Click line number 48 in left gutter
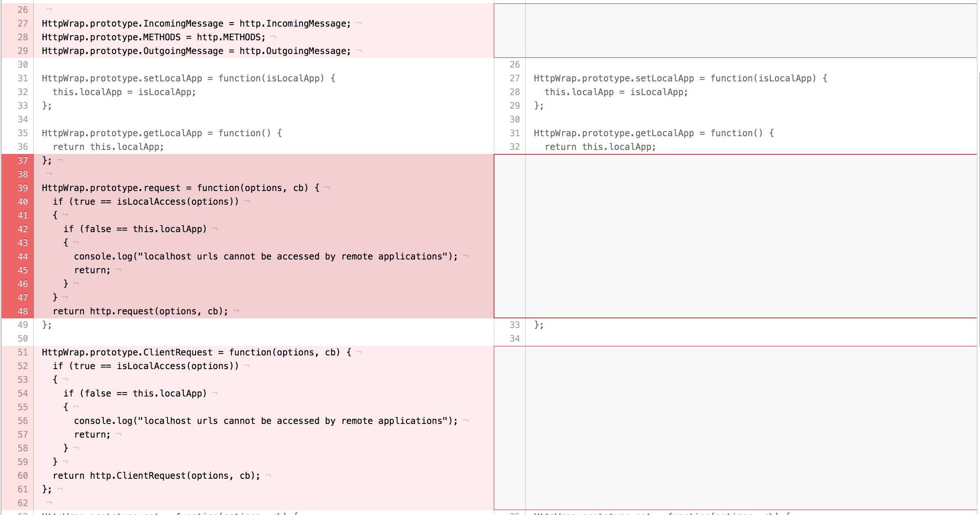This screenshot has height=515, width=980. pyautogui.click(x=23, y=311)
